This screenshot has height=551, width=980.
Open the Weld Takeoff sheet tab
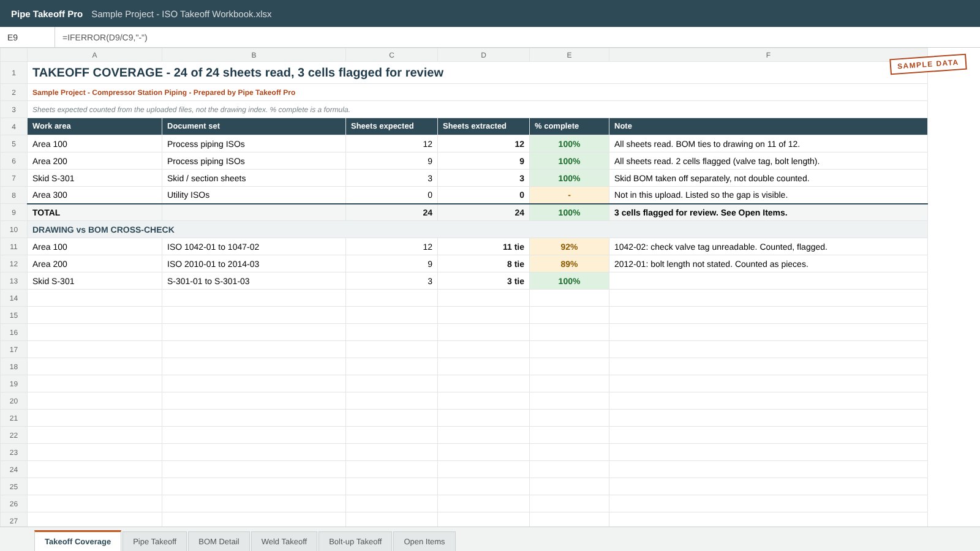pyautogui.click(x=284, y=541)
